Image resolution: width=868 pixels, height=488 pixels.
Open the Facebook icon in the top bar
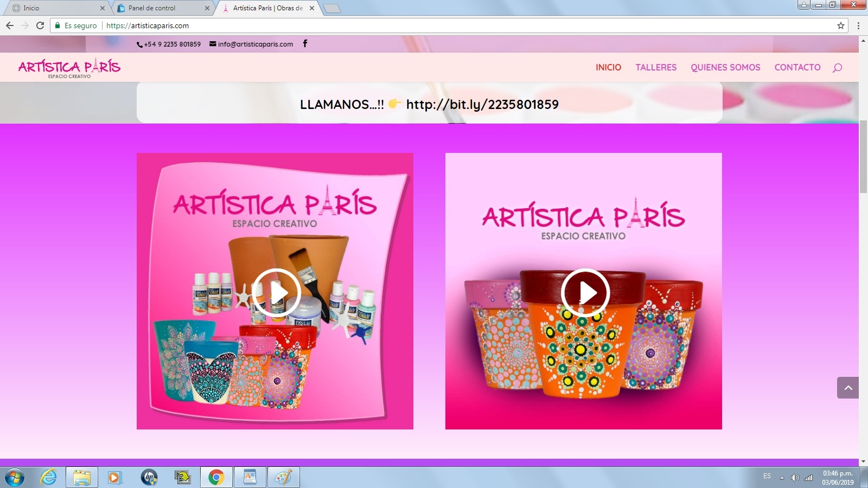point(305,43)
